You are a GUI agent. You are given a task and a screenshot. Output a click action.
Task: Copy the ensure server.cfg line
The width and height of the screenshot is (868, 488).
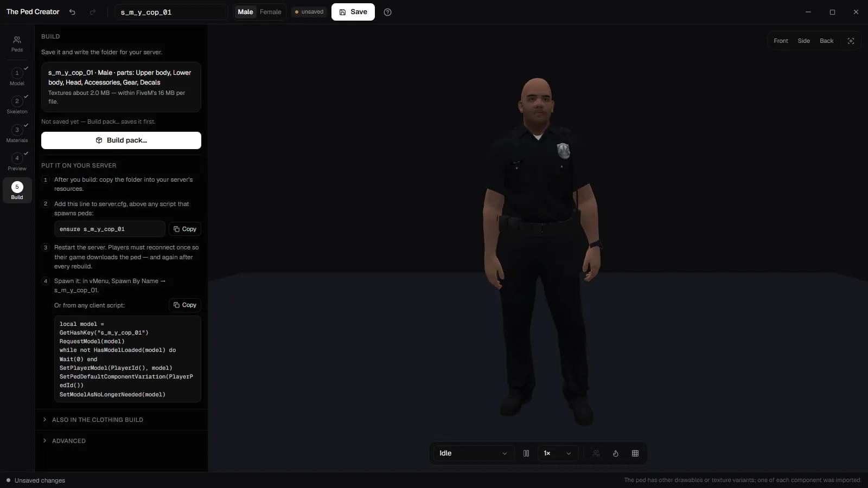185,229
